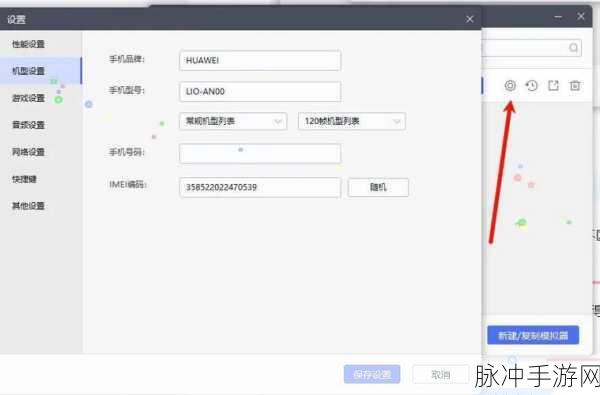Viewport: 600px width, 395px height.
Task: Open the 性能设置 settings tab
Action: pyautogui.click(x=28, y=44)
